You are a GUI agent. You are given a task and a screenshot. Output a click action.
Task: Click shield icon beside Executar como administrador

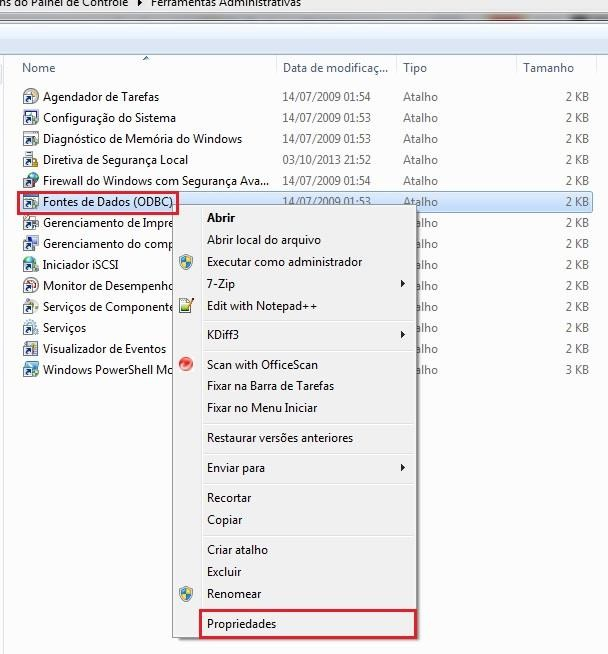tap(186, 262)
